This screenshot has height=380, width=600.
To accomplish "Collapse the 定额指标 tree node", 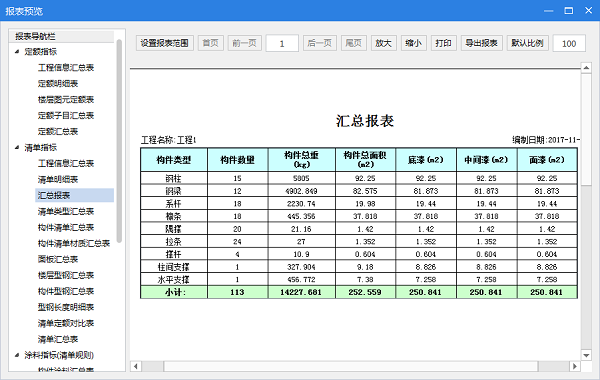I will pyautogui.click(x=17, y=51).
